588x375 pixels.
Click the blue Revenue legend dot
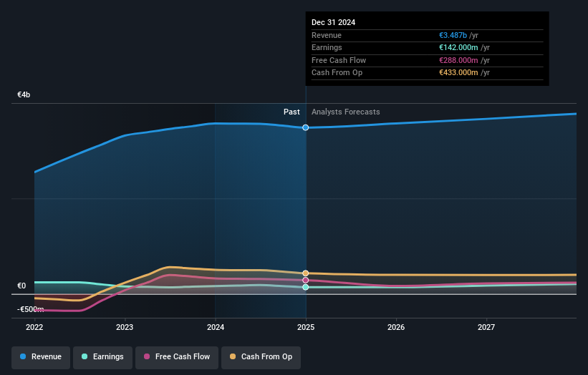click(x=23, y=356)
